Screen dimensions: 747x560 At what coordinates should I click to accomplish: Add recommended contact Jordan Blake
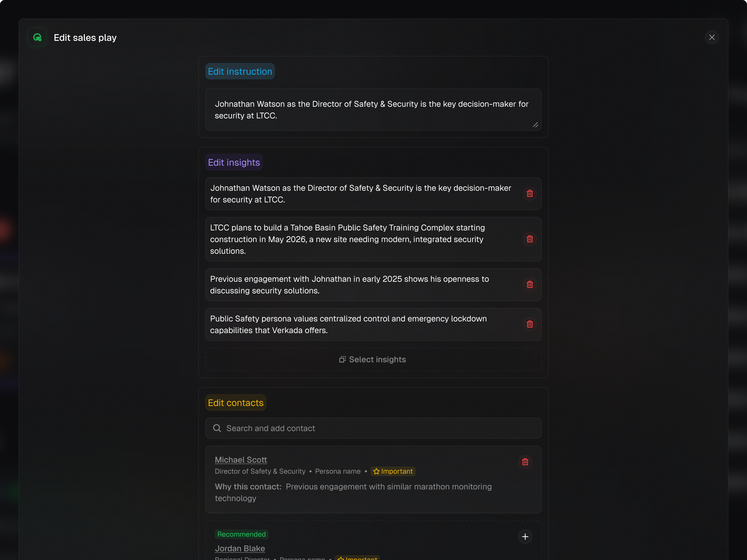click(x=525, y=537)
